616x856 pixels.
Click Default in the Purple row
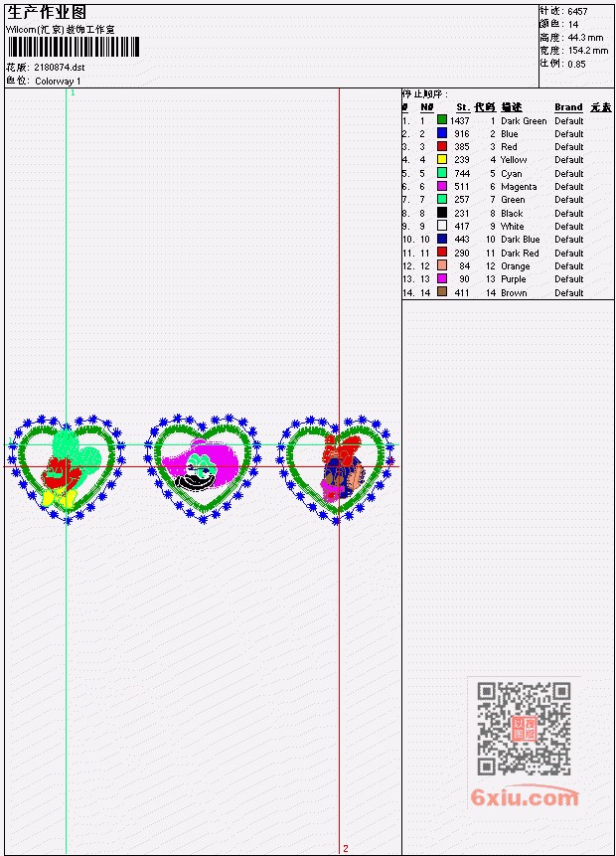569,279
